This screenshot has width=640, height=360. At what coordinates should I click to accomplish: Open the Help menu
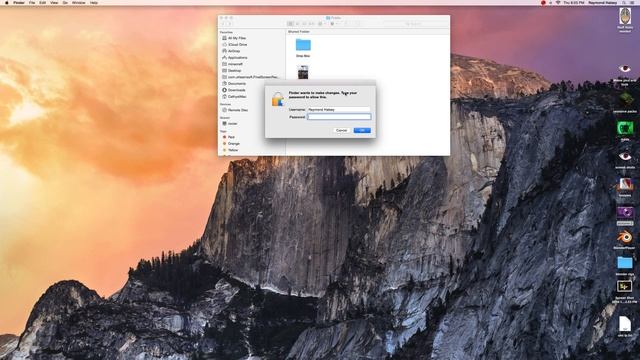pos(93,2)
